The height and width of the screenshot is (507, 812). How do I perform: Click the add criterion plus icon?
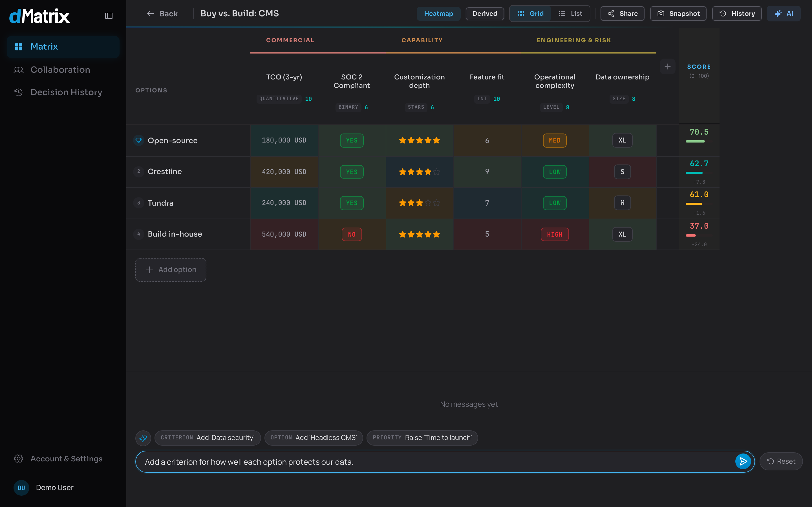coord(667,66)
